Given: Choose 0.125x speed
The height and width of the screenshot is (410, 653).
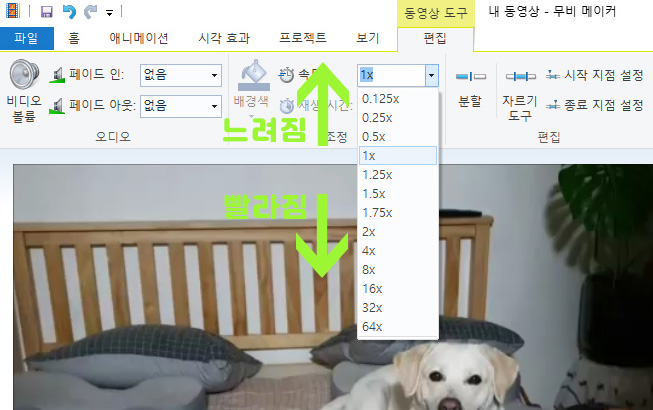Looking at the screenshot, I should tap(398, 99).
